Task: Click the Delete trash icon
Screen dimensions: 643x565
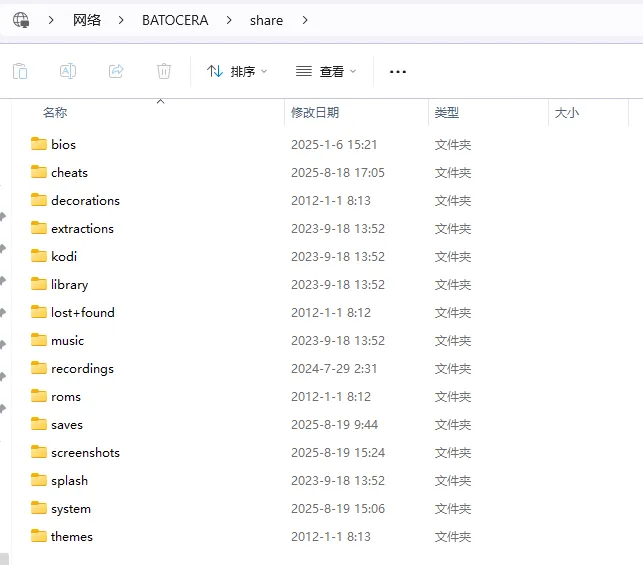Action: click(x=164, y=71)
